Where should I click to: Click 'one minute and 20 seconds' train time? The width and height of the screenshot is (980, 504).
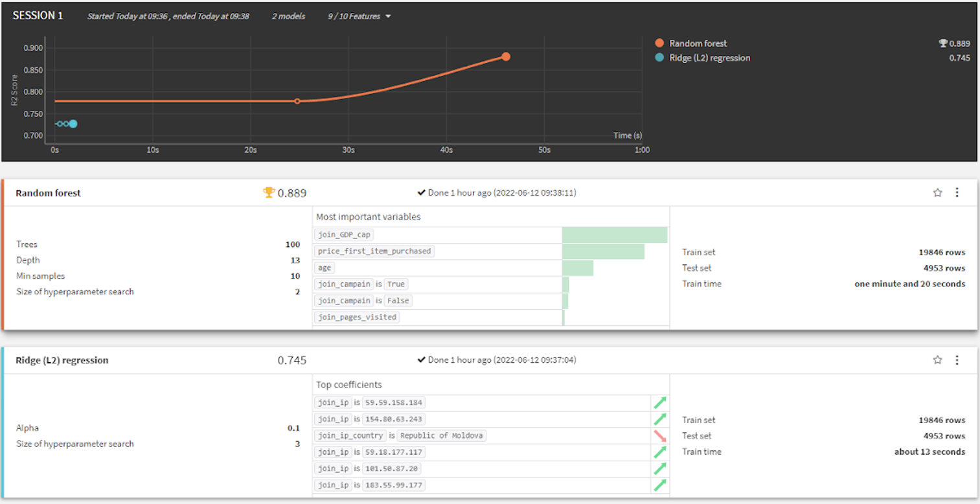pos(910,284)
